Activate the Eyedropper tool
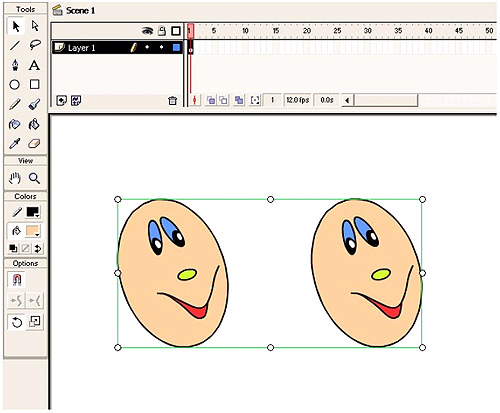Image resolution: width=500 pixels, height=413 pixels. point(15,144)
